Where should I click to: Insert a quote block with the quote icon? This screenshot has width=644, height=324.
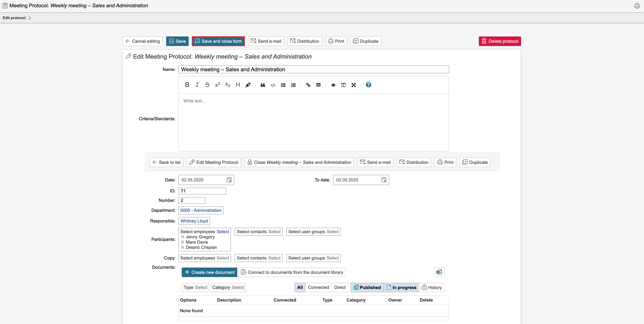pyautogui.click(x=263, y=85)
